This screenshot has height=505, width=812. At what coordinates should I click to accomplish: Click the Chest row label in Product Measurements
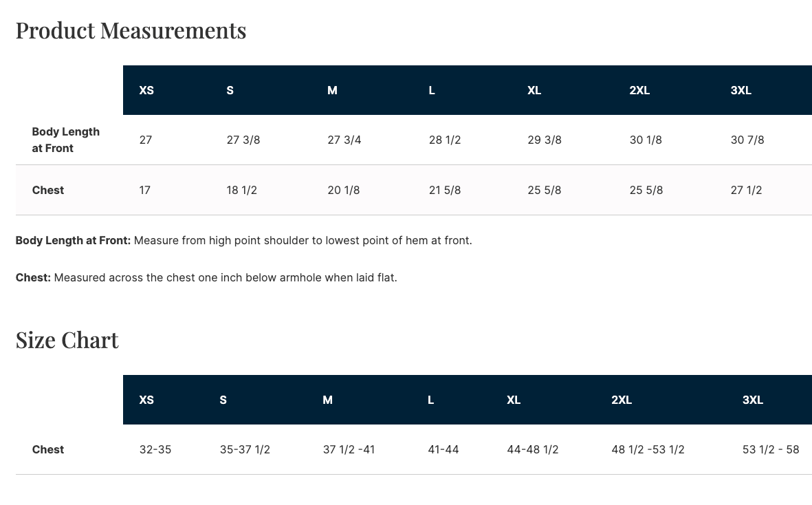[47, 190]
